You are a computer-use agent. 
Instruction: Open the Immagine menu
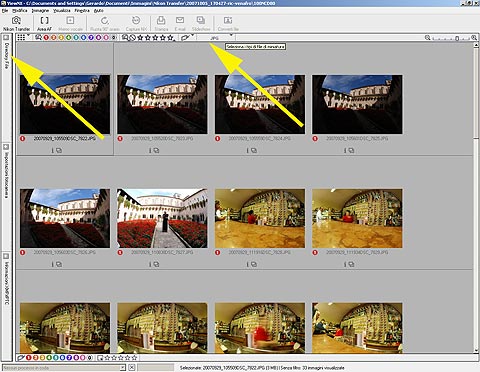tap(40, 11)
